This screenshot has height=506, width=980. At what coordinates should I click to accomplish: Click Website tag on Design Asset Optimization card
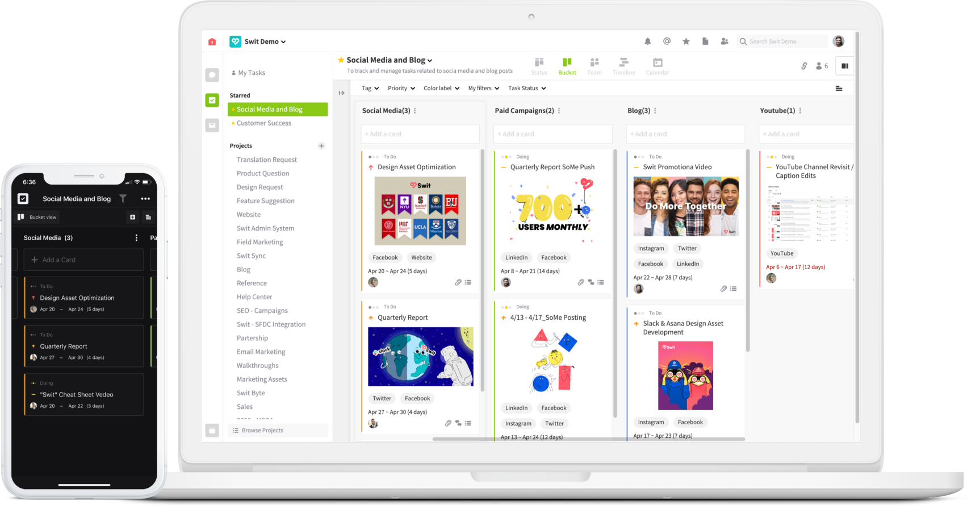(x=422, y=258)
